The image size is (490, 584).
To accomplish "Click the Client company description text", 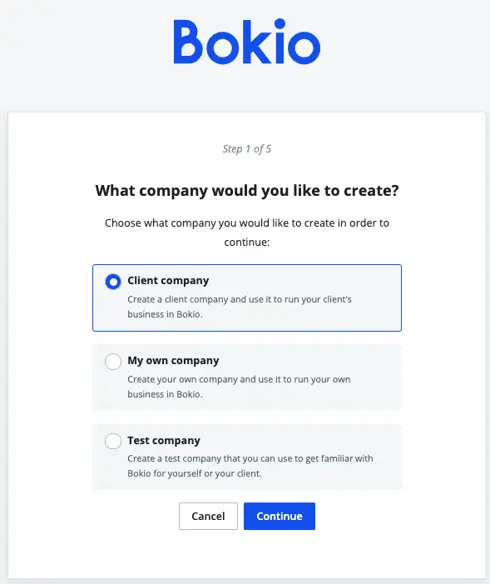I will pos(239,307).
